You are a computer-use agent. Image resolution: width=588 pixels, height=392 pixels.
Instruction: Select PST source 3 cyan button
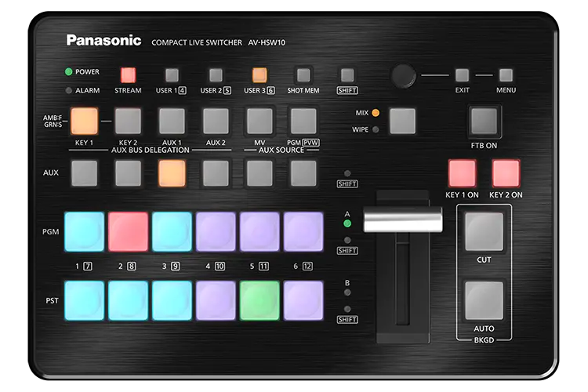[172, 300]
